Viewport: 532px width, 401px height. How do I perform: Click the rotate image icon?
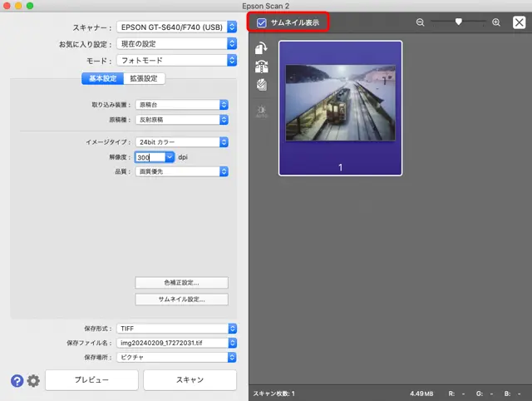[262, 49]
